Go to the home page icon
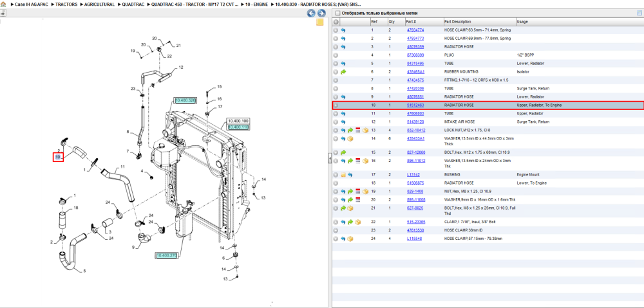Screen dimensions: 644x308 (3, 4)
